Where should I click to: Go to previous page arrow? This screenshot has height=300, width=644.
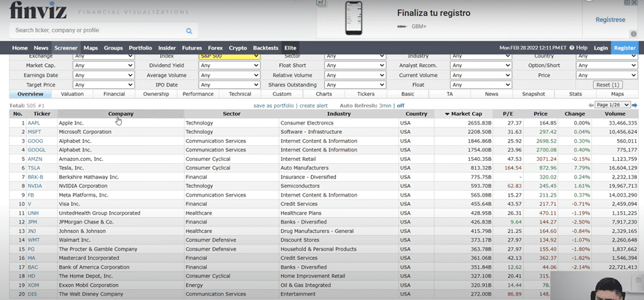(x=591, y=106)
